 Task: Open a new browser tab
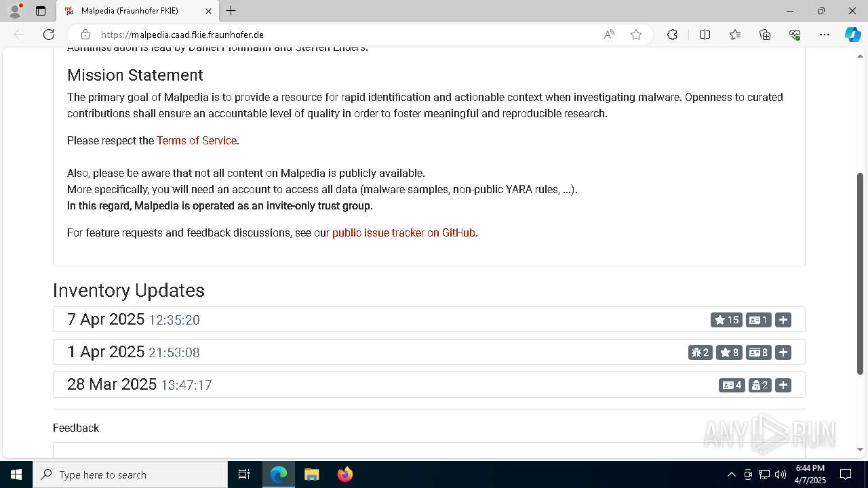231,11
